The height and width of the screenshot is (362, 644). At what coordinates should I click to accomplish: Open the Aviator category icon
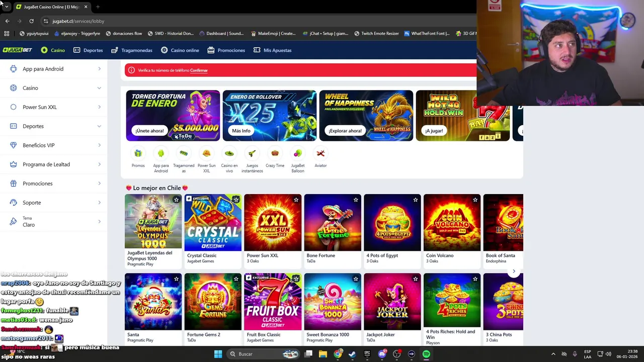coord(320,153)
